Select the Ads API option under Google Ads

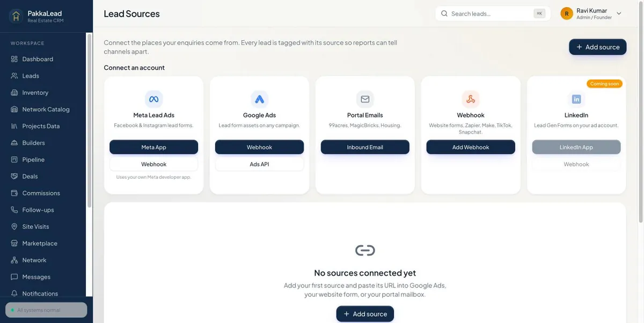pos(259,164)
